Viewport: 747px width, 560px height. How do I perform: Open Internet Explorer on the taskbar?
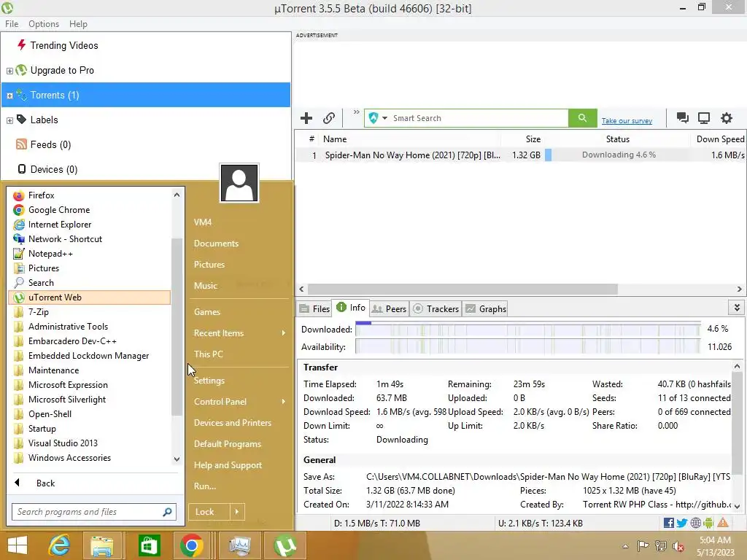(59, 545)
